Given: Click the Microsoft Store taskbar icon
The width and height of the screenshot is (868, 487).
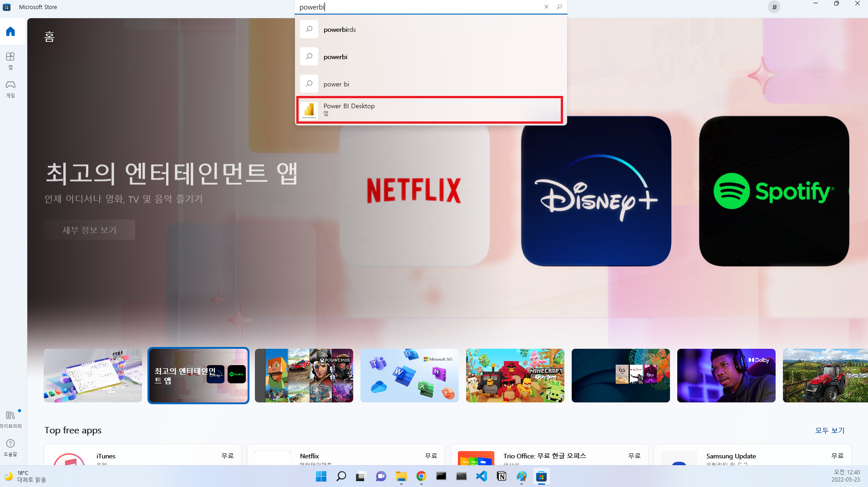Looking at the screenshot, I should 541,476.
